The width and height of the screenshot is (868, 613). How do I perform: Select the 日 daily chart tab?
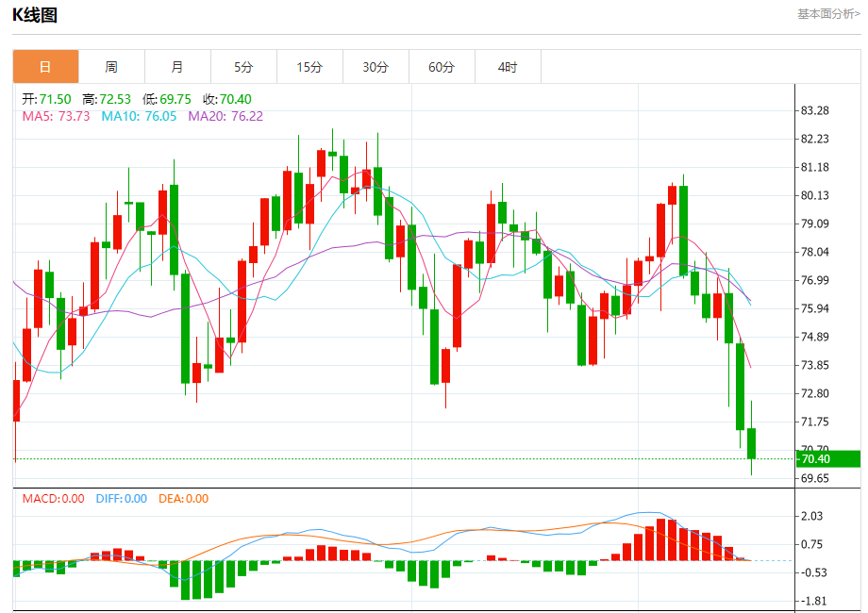tap(45, 67)
